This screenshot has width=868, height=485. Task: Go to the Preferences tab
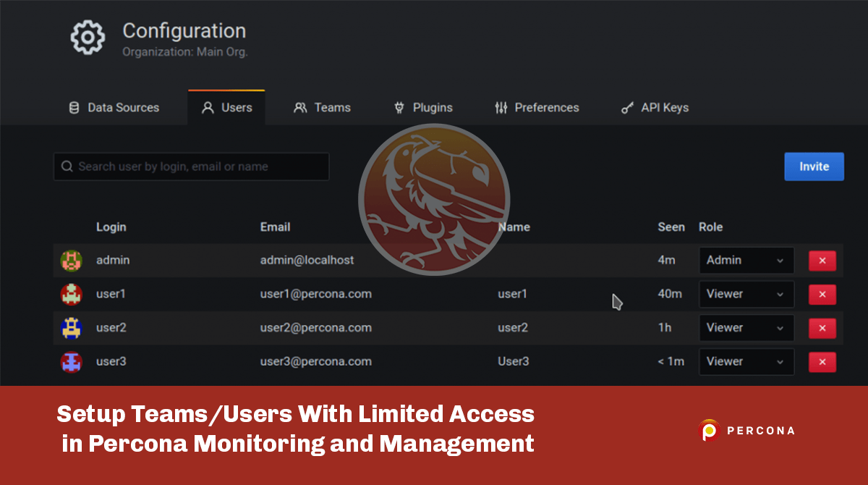pyautogui.click(x=537, y=108)
